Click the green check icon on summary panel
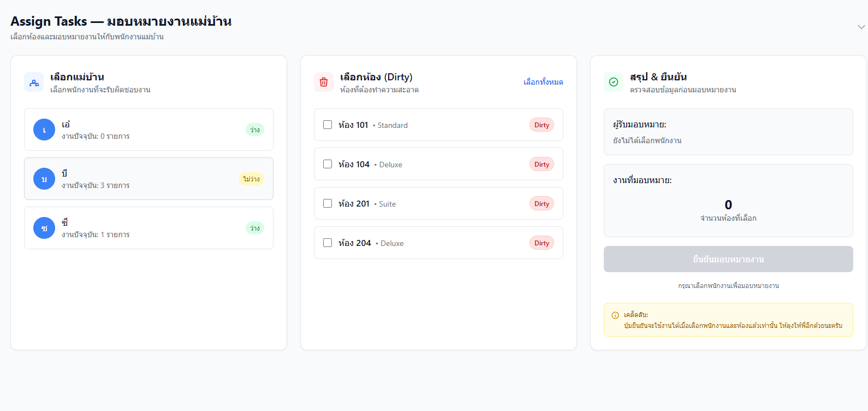Viewport: 868px width, 411px height. point(614,82)
